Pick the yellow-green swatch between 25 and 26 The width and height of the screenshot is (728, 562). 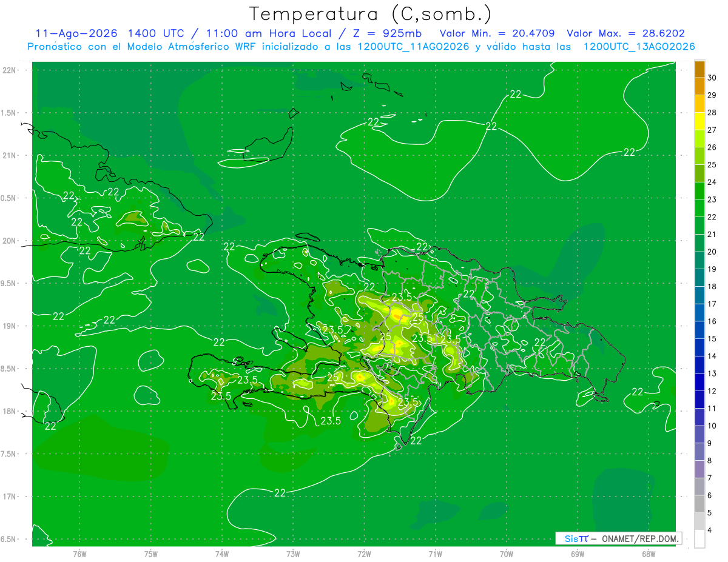699,156
